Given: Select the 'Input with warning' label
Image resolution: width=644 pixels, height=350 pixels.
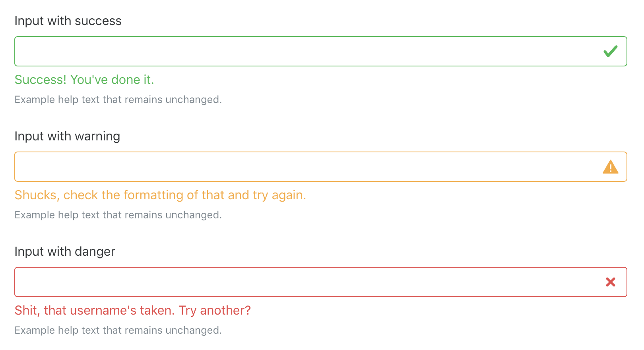Looking at the screenshot, I should coord(67,136).
